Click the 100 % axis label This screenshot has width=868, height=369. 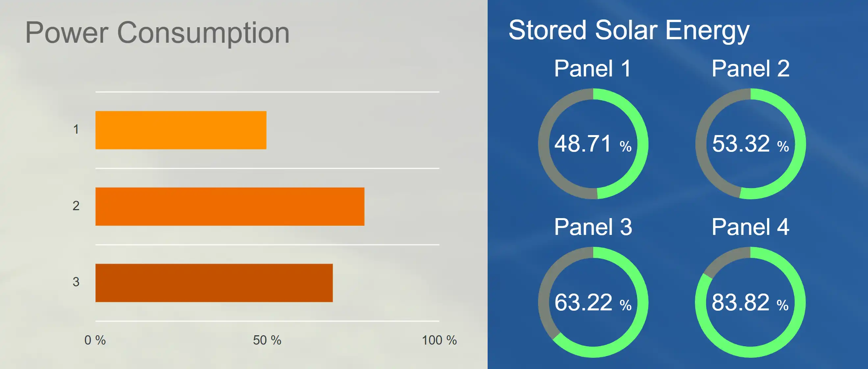439,340
